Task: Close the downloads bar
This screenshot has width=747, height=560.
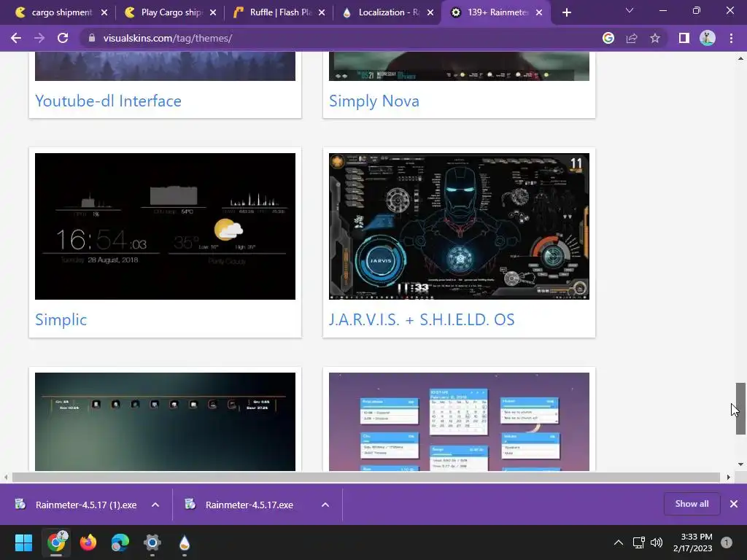Action: click(x=734, y=504)
